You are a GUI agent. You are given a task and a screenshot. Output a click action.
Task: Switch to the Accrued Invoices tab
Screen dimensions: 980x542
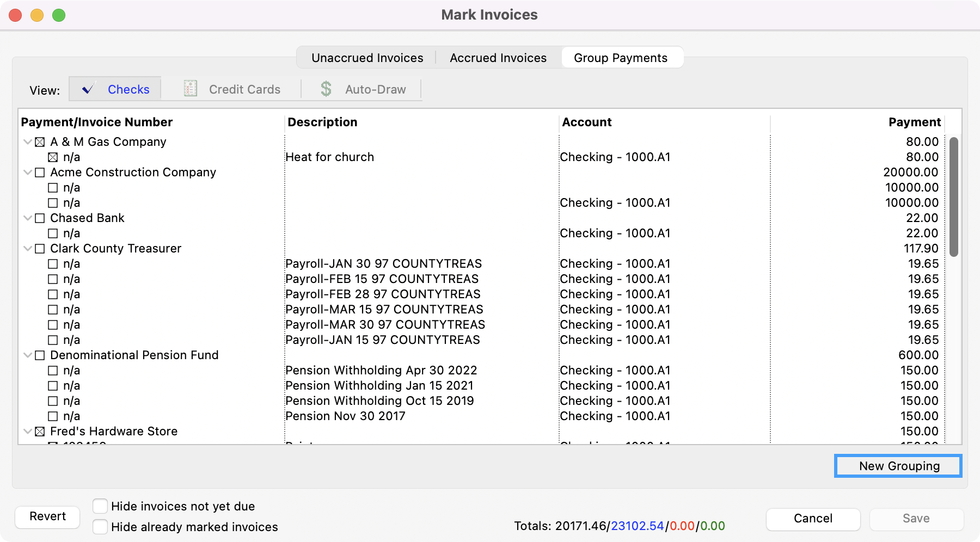pos(498,58)
